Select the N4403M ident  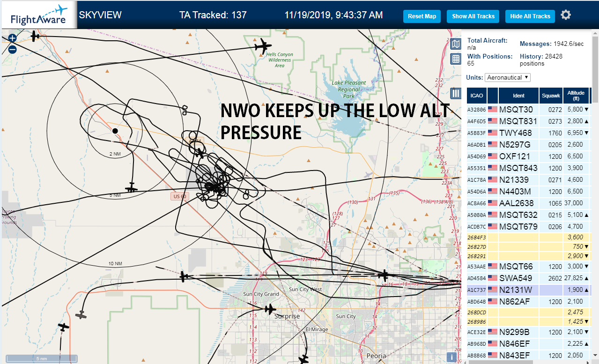click(515, 191)
